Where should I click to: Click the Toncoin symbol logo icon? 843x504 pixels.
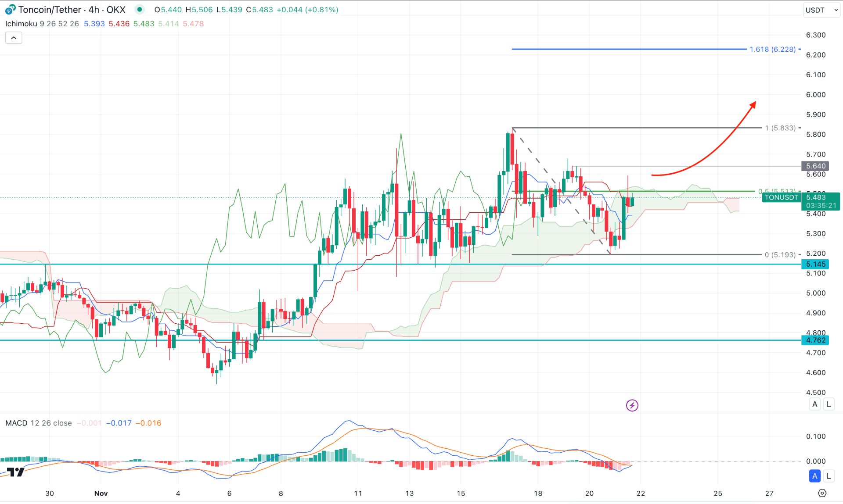[x=10, y=9]
